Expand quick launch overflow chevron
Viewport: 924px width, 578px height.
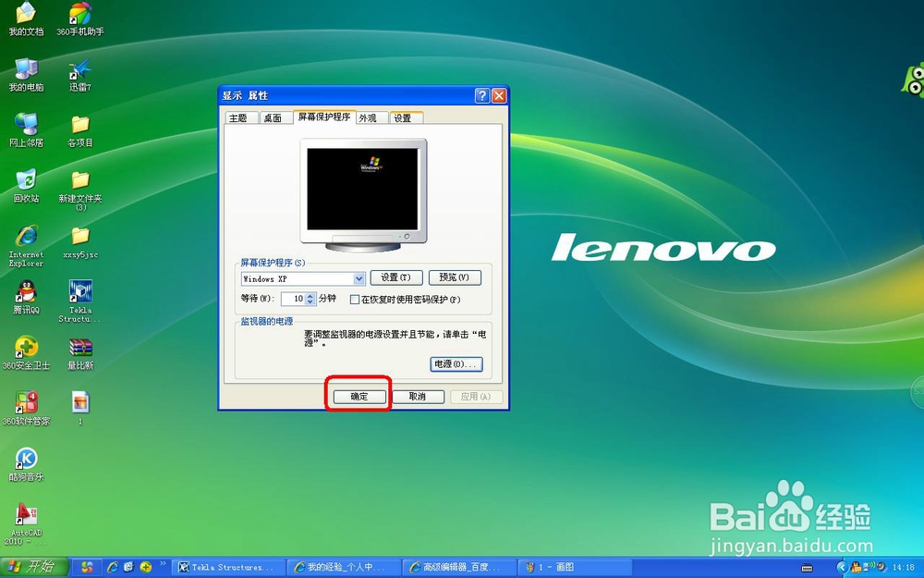[x=164, y=564]
